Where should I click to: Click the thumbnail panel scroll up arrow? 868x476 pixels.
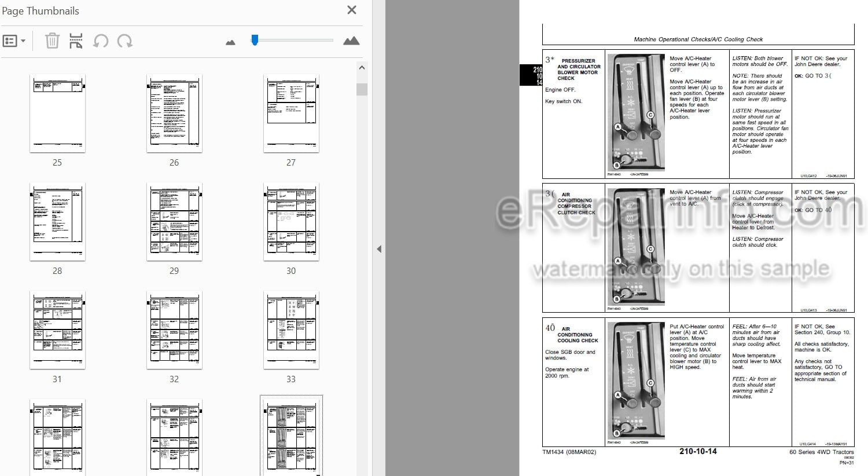pyautogui.click(x=362, y=68)
